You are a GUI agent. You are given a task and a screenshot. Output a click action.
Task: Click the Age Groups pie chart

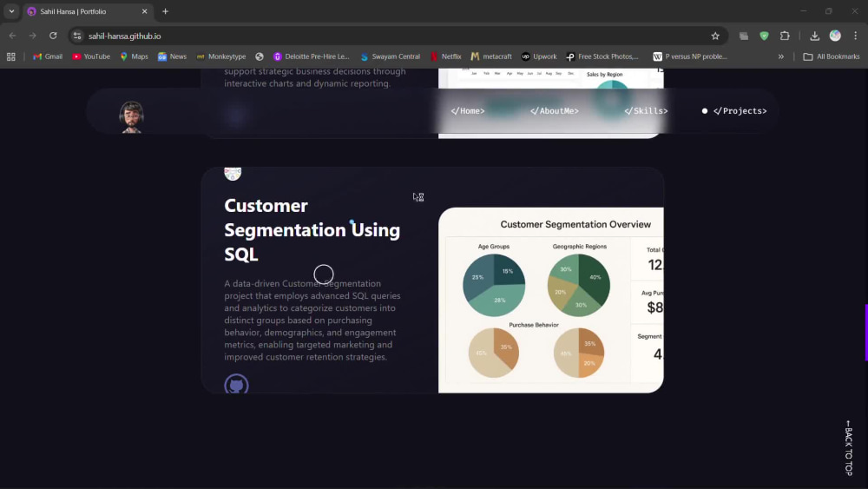click(x=494, y=285)
